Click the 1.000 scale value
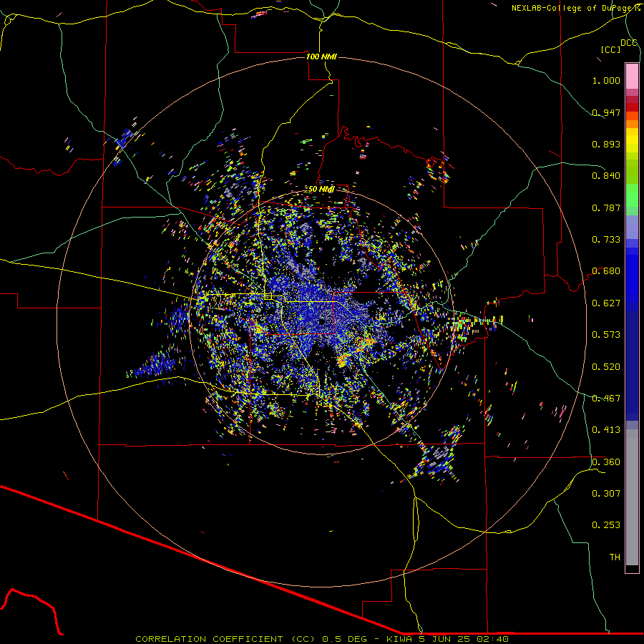 pyautogui.click(x=606, y=80)
